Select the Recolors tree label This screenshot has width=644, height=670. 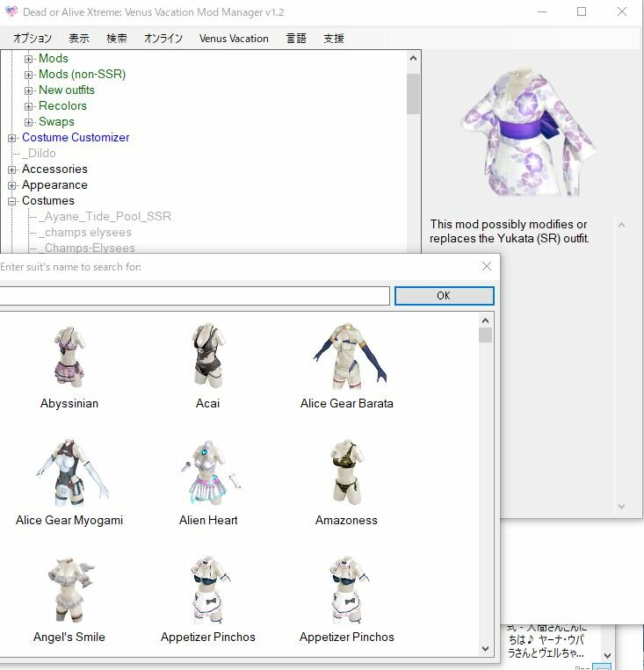[x=63, y=105]
